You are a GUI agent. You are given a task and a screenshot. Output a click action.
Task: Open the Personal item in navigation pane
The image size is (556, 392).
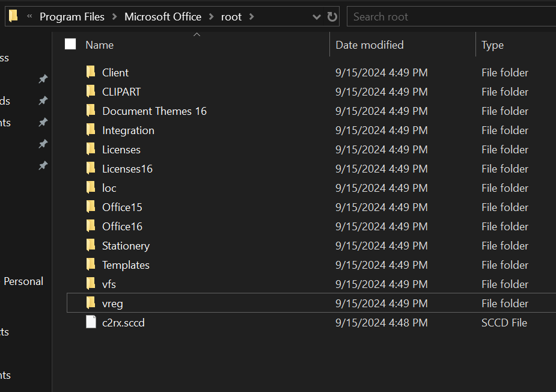click(x=23, y=281)
